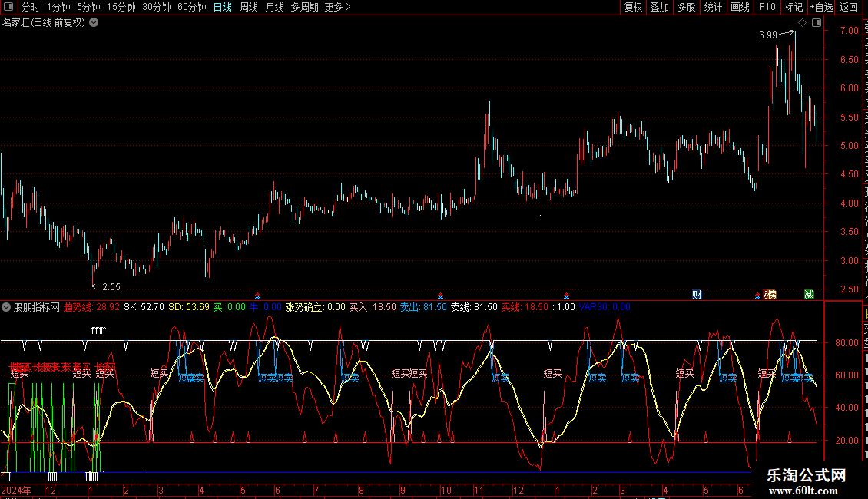Click the 买线: 18.50 indicator value

(x=525, y=307)
